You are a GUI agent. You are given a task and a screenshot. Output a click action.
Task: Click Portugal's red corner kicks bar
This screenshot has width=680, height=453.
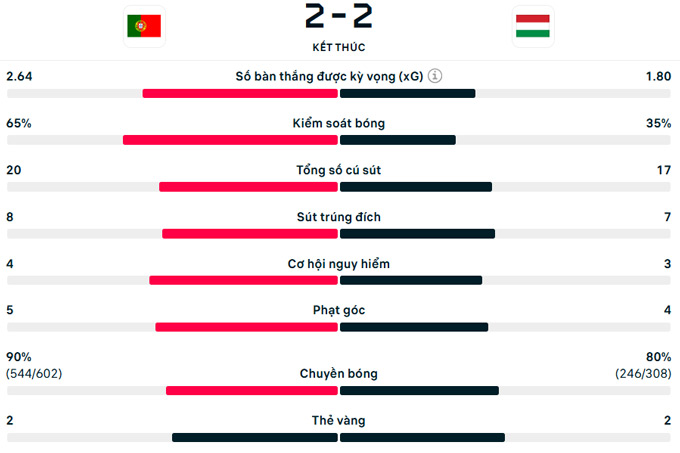tap(246, 327)
